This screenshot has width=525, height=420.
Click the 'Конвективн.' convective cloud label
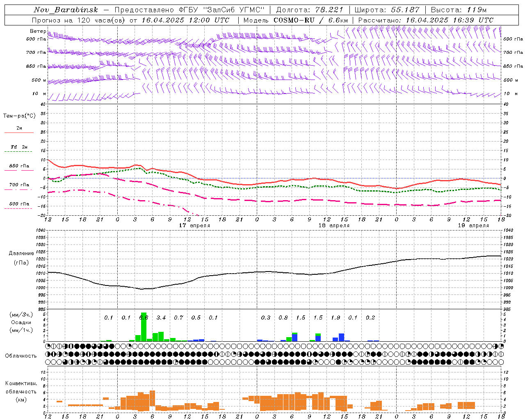coord(21,383)
